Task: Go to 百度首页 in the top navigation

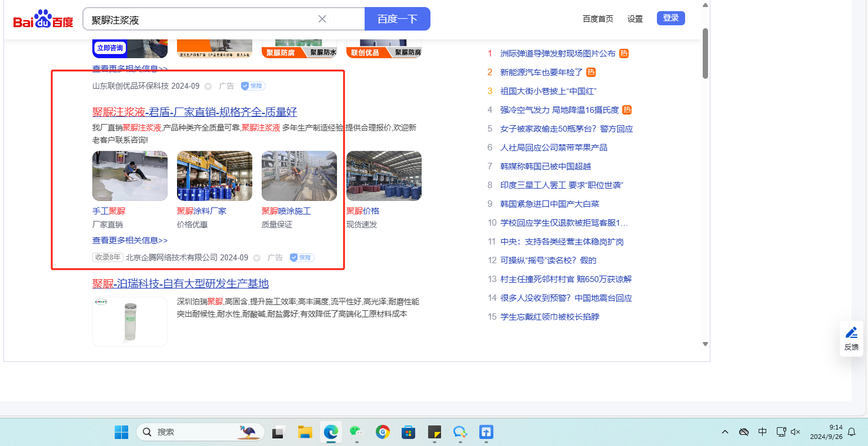Action: (x=597, y=19)
